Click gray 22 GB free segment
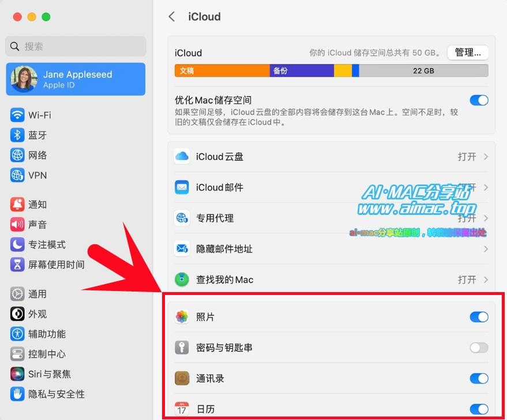The height and width of the screenshot is (420, 507). click(423, 70)
